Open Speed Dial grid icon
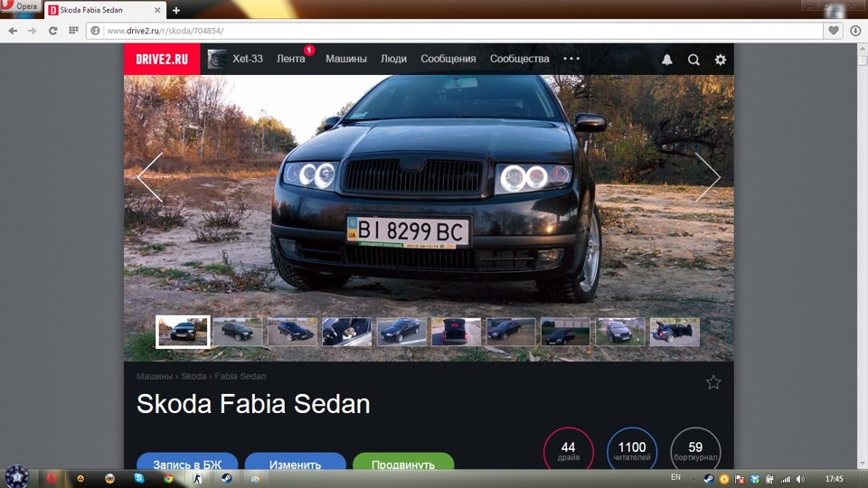868x488 pixels. [x=73, y=31]
